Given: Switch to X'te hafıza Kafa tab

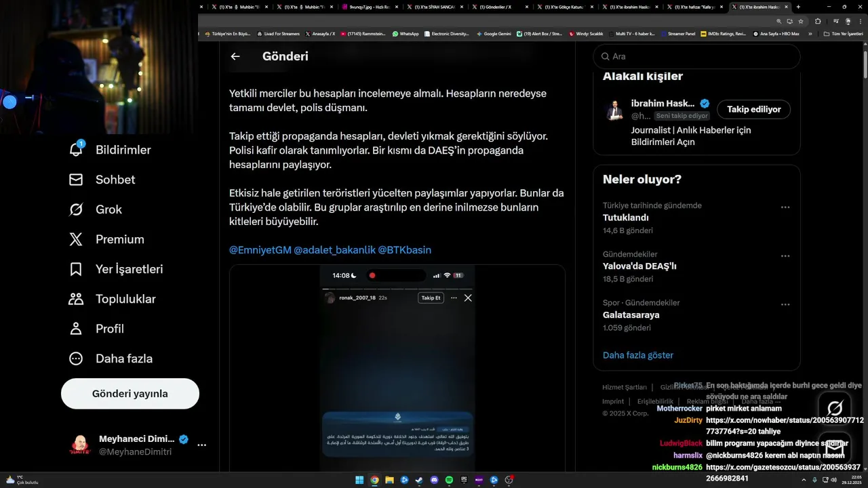Looking at the screenshot, I should 696,7.
